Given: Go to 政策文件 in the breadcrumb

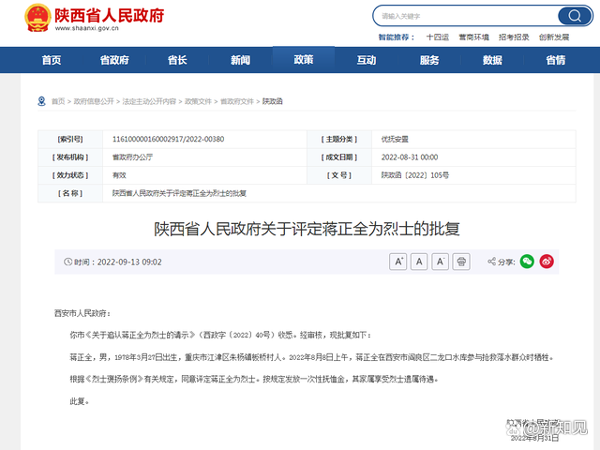Looking at the screenshot, I should 198,101.
